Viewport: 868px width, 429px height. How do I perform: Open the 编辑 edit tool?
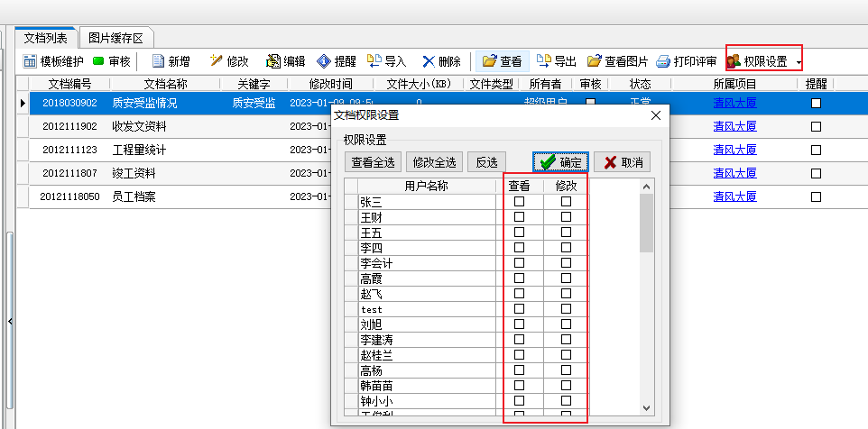(272, 61)
